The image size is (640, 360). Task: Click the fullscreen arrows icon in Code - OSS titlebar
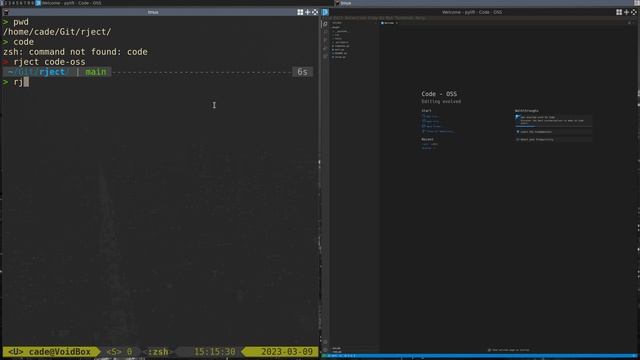click(633, 12)
